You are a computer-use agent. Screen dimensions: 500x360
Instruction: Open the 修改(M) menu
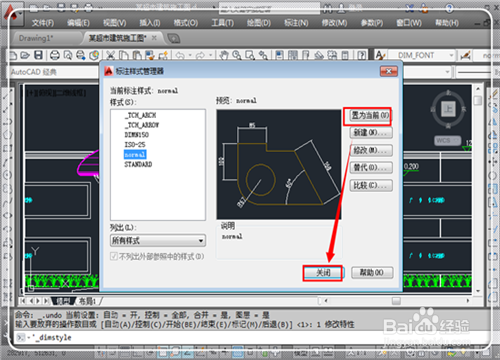(x=334, y=23)
